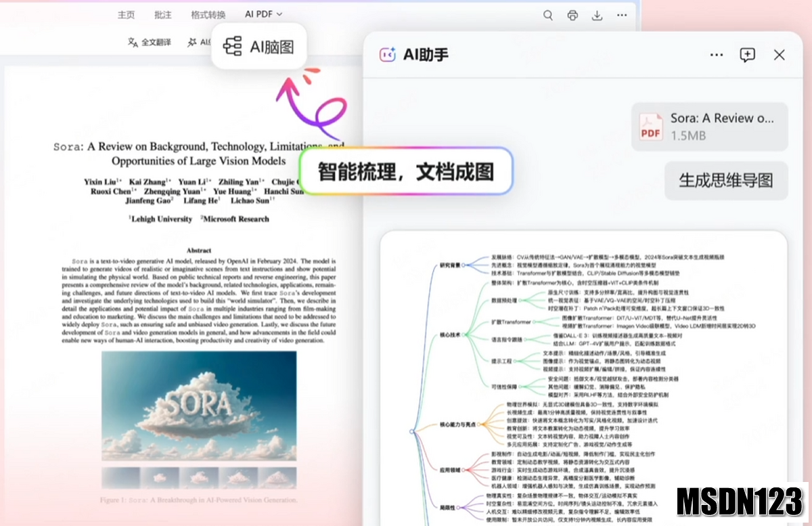Click the 发展脉络 mind map line
The width and height of the screenshot is (812, 526).
click(x=608, y=257)
